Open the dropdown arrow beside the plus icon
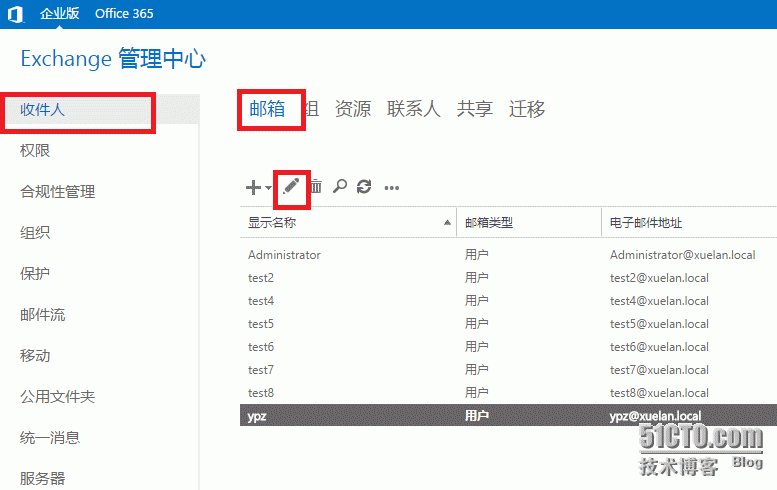 (x=268, y=188)
